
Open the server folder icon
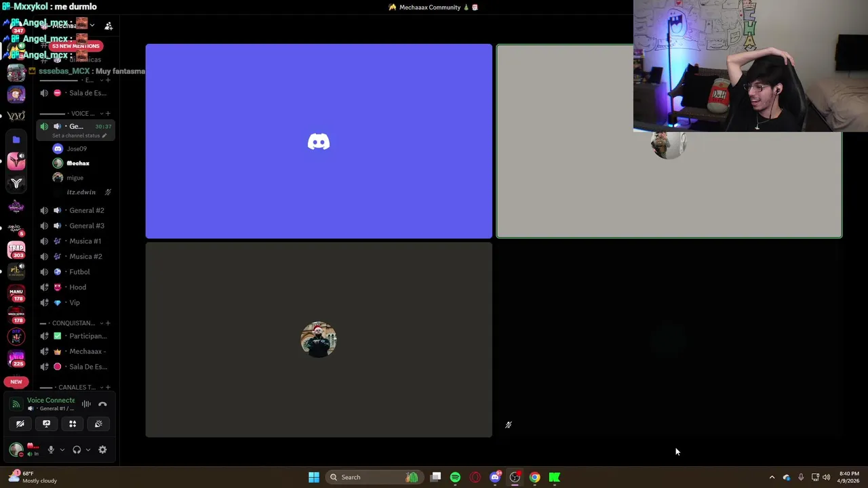click(16, 140)
